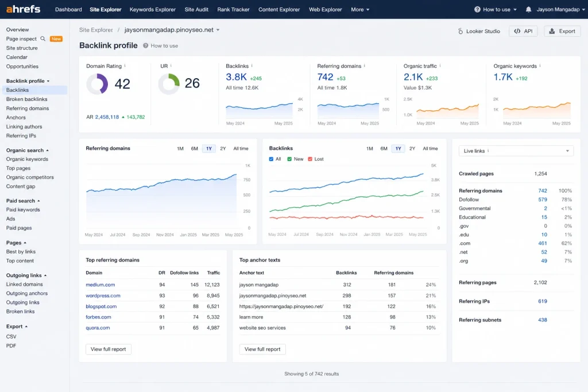This screenshot has width=588, height=392.
Task: Click the Domain Rating donut chart
Action: point(97,84)
